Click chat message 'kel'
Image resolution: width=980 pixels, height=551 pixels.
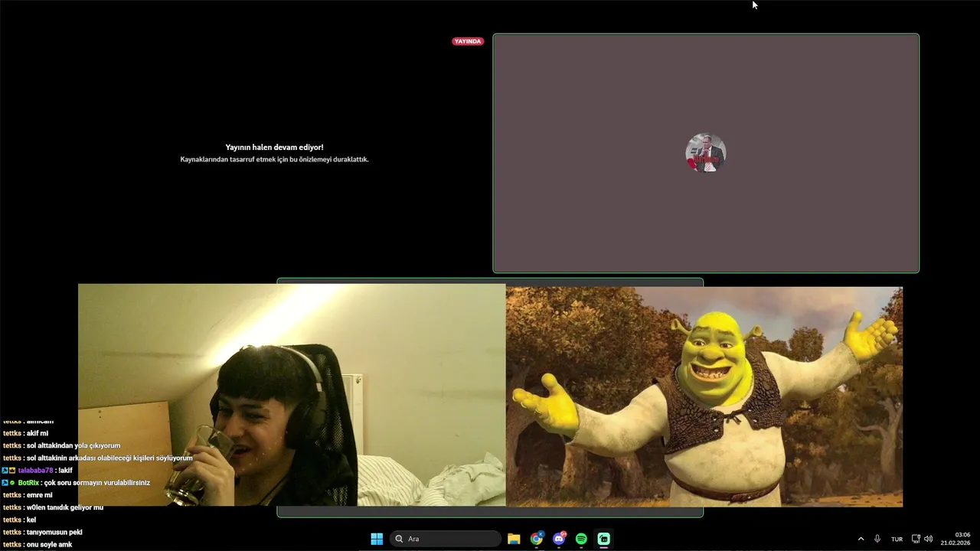[x=31, y=520]
